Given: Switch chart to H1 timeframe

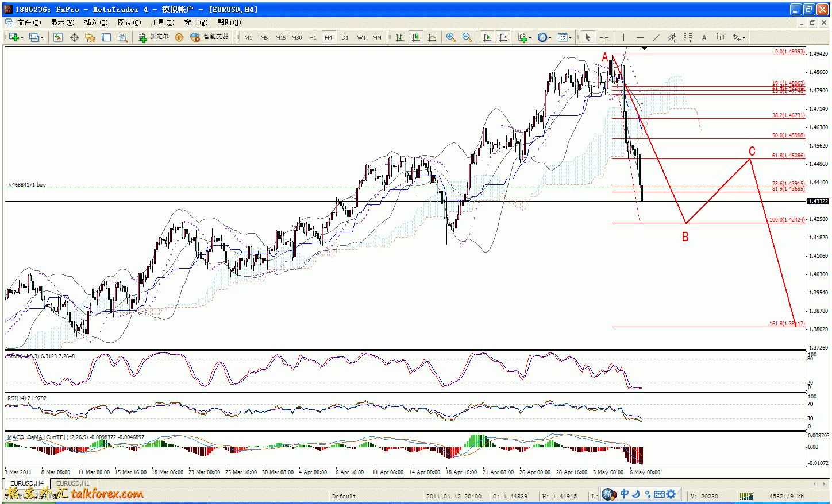Looking at the screenshot, I should pos(313,38).
